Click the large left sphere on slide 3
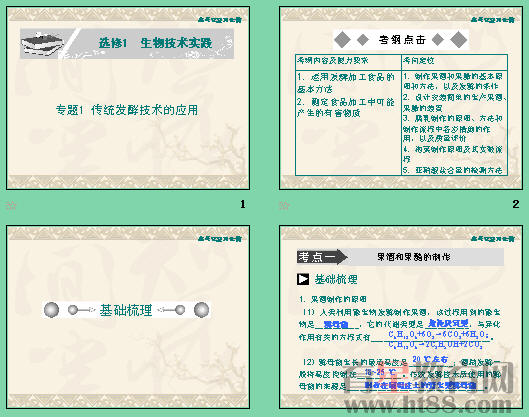 click(x=51, y=310)
